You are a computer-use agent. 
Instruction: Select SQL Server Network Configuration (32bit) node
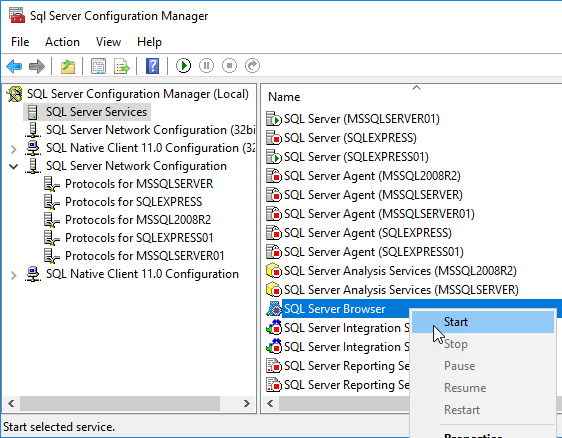pos(151,130)
